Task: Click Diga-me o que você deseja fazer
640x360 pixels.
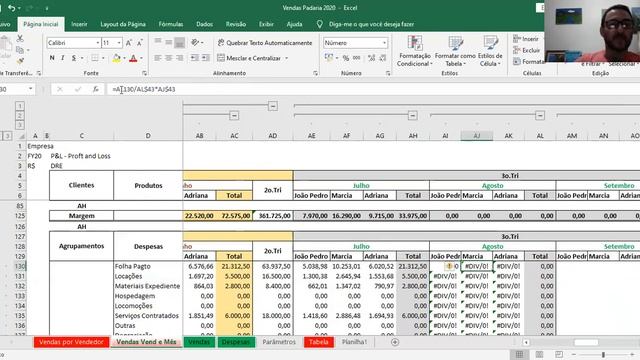Action: click(x=371, y=24)
